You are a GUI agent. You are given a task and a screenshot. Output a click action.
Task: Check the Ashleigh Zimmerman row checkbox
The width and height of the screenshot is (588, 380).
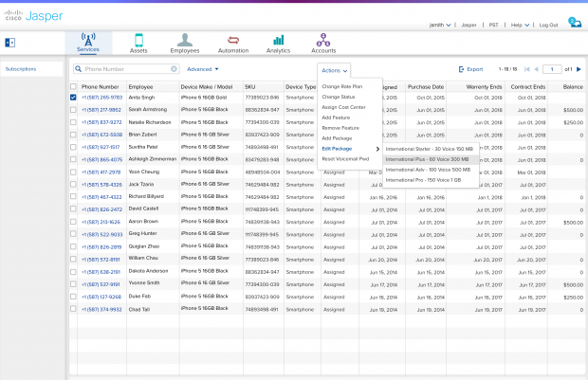[73, 159]
